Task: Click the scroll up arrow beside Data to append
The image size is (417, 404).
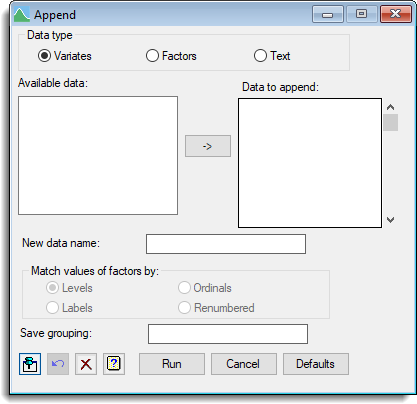Action: pyautogui.click(x=391, y=107)
